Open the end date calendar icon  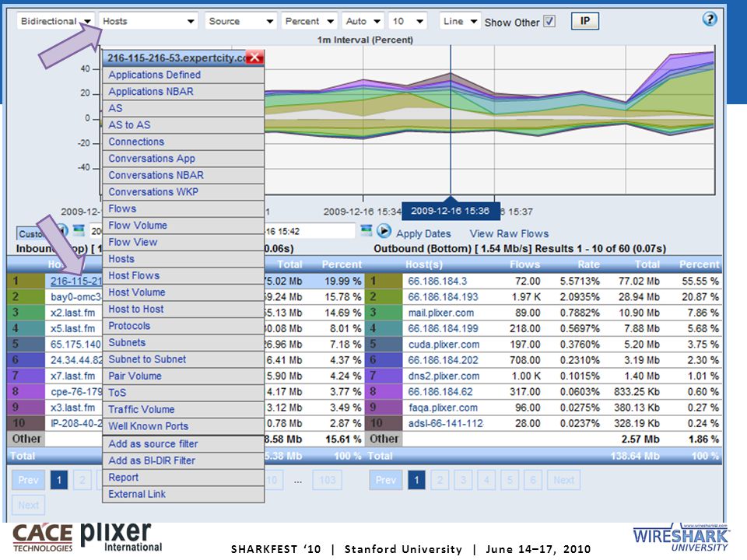pyautogui.click(x=366, y=231)
